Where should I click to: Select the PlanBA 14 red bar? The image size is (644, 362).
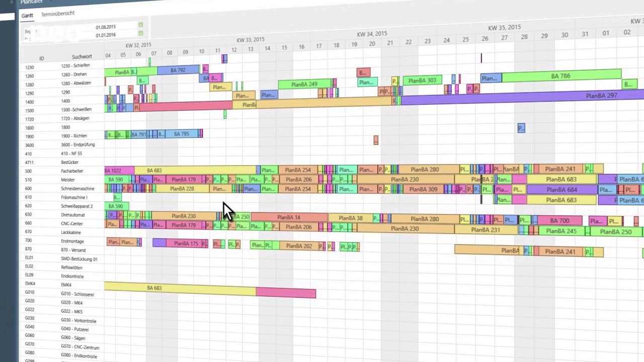(289, 217)
